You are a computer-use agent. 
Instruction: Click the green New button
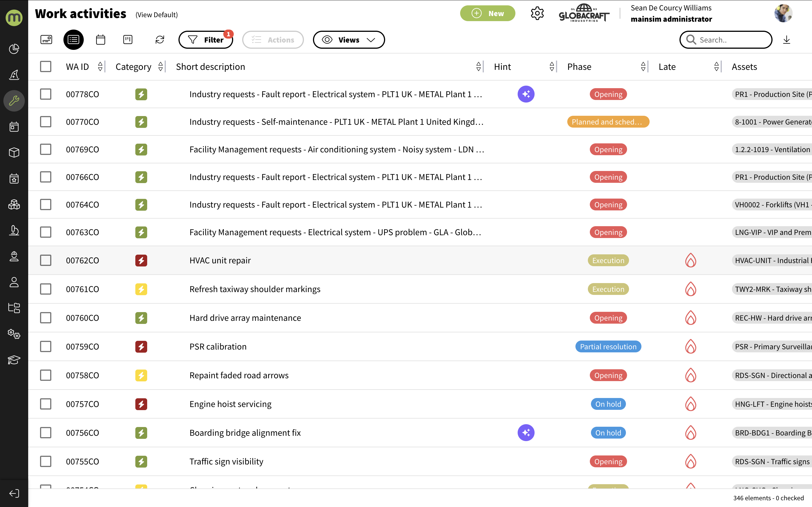[487, 14]
